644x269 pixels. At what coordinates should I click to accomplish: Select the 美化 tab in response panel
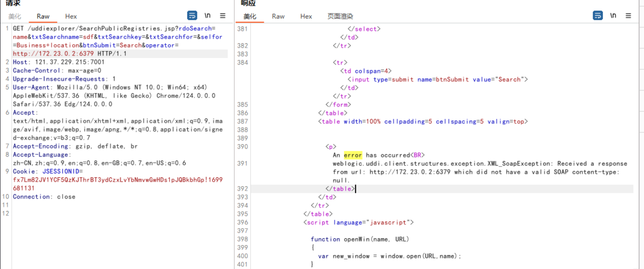[x=250, y=16]
